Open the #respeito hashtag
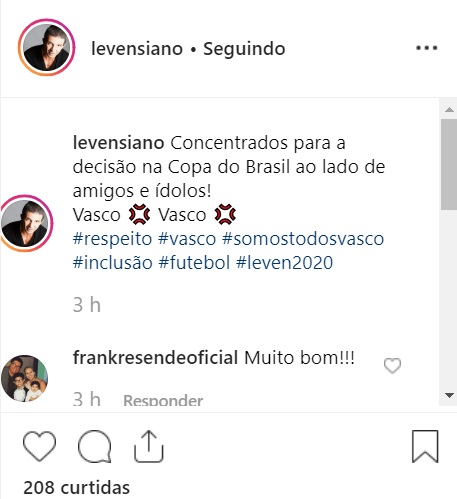 (x=112, y=239)
